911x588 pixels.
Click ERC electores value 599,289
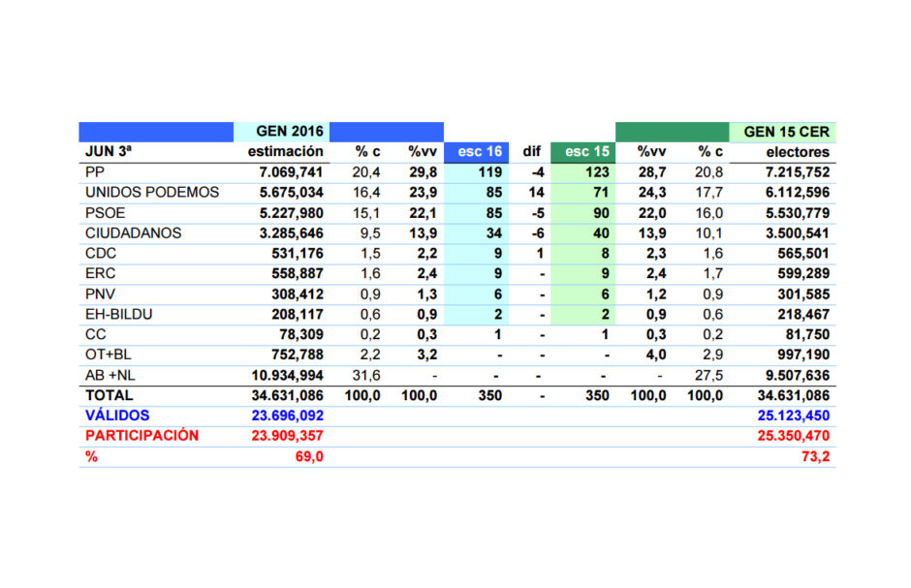[803, 273]
